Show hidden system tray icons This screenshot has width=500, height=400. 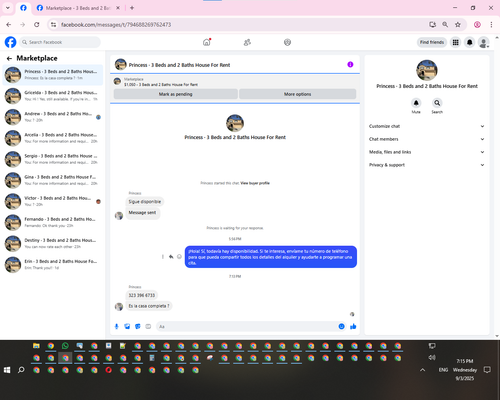pyautogui.click(x=422, y=370)
